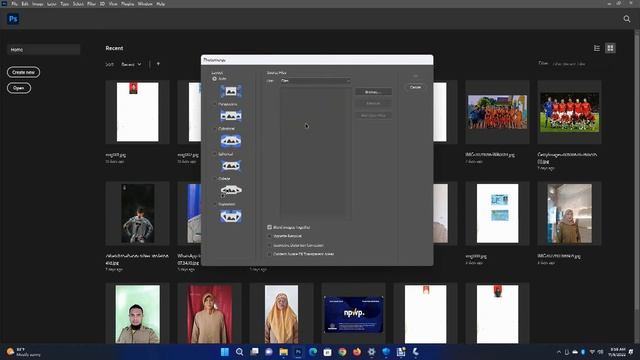
Task: Open taskbar Search
Action: coord(240,352)
